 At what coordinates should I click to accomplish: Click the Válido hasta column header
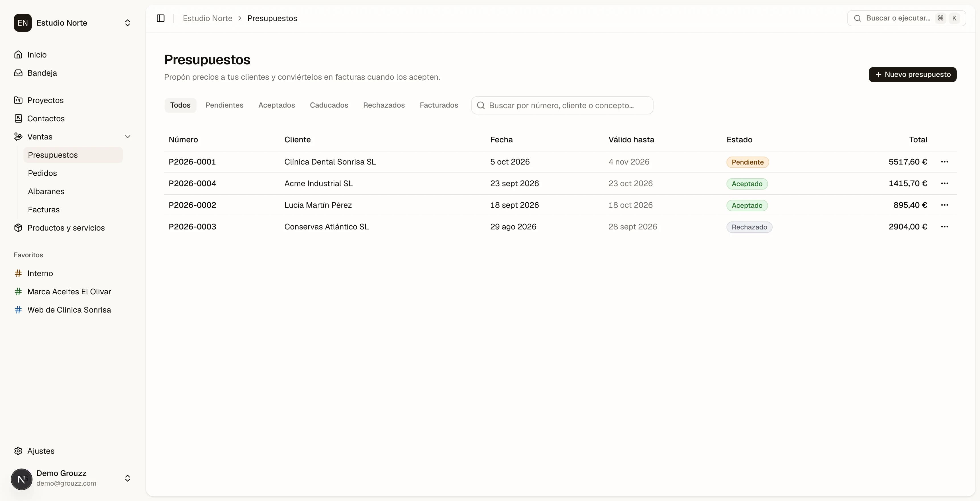(x=631, y=140)
